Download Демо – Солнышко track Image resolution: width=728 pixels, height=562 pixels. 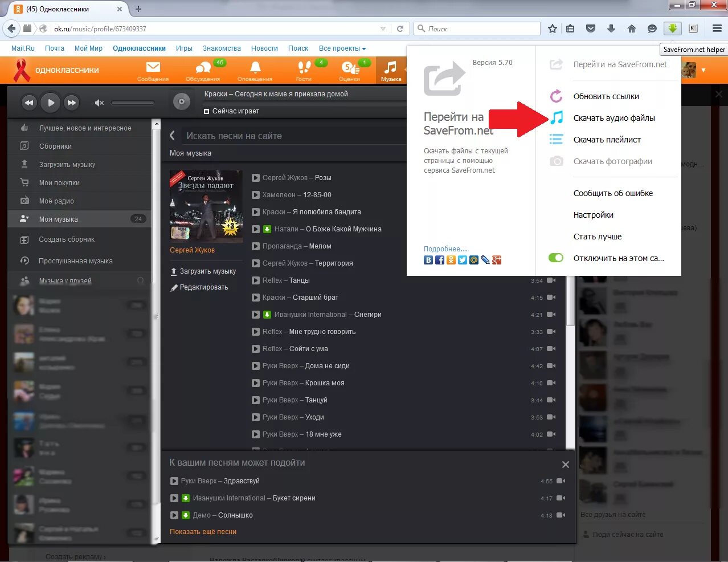(x=185, y=515)
